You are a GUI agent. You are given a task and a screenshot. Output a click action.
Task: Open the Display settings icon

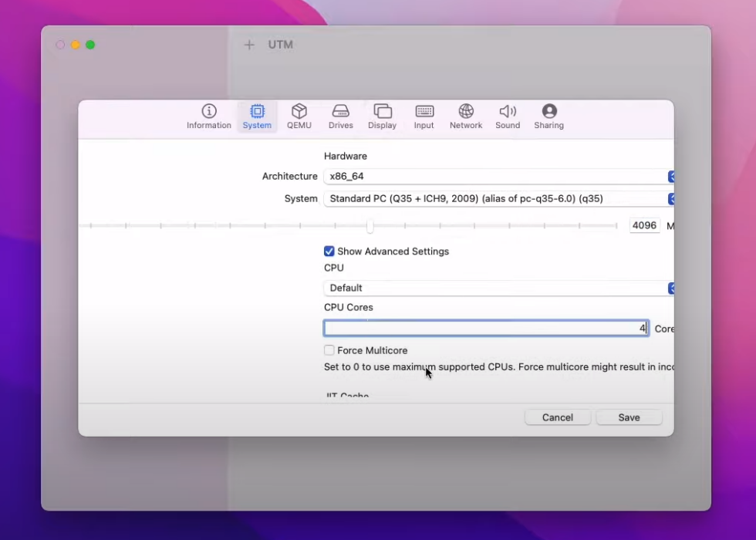(x=382, y=112)
